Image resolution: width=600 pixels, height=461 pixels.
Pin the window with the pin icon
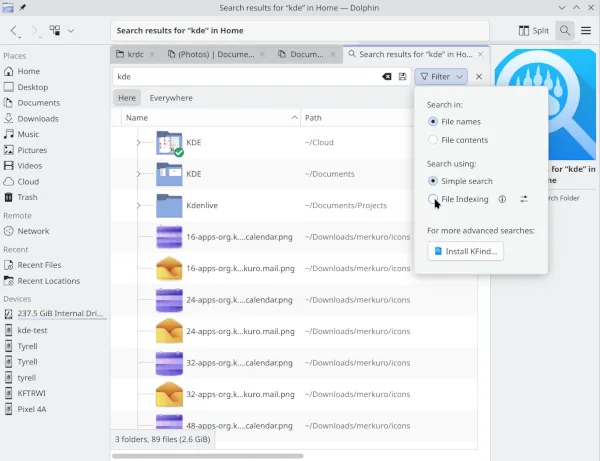[23, 7]
